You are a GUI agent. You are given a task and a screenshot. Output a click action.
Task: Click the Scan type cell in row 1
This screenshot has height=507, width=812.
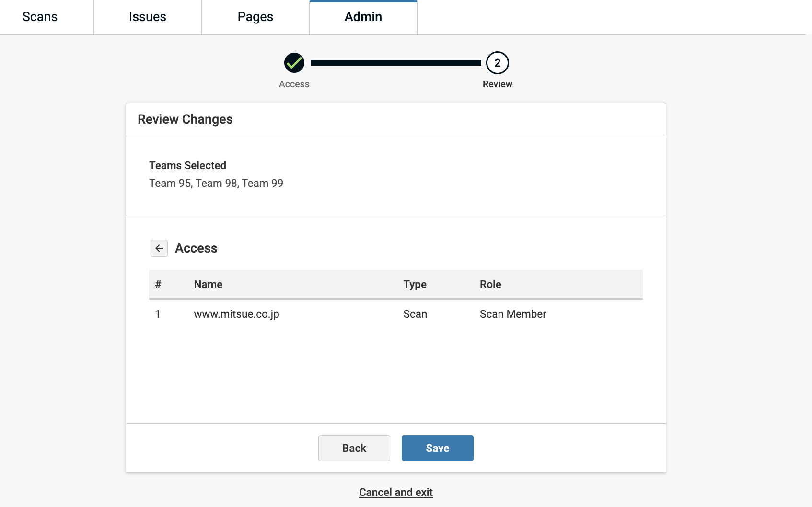tap(415, 314)
